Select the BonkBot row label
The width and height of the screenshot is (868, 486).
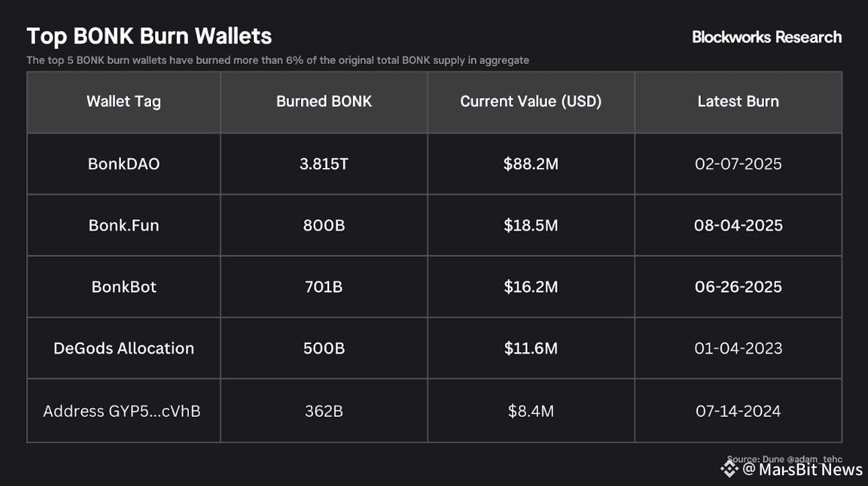tap(124, 287)
